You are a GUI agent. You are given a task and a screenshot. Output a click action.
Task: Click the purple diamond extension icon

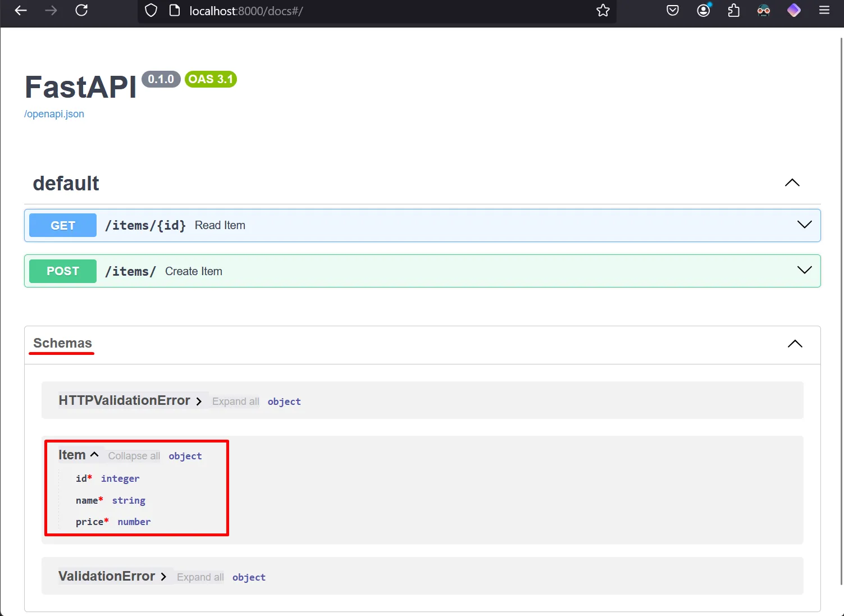click(x=793, y=11)
